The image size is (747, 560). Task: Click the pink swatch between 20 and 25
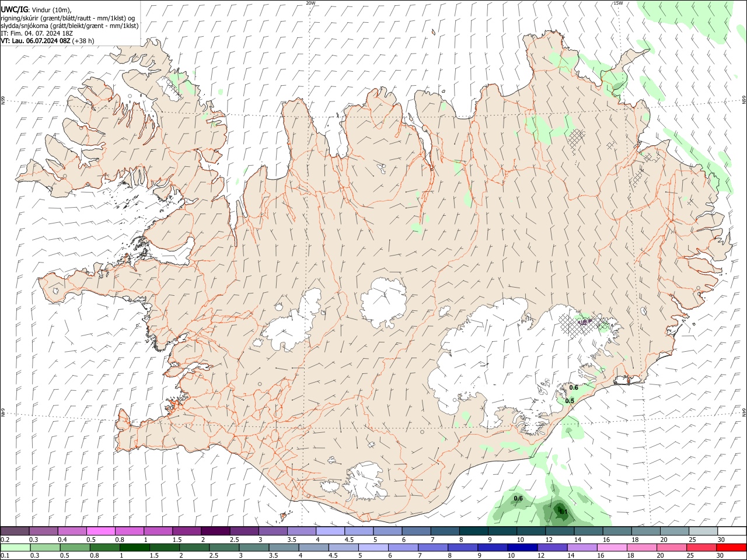(x=672, y=548)
